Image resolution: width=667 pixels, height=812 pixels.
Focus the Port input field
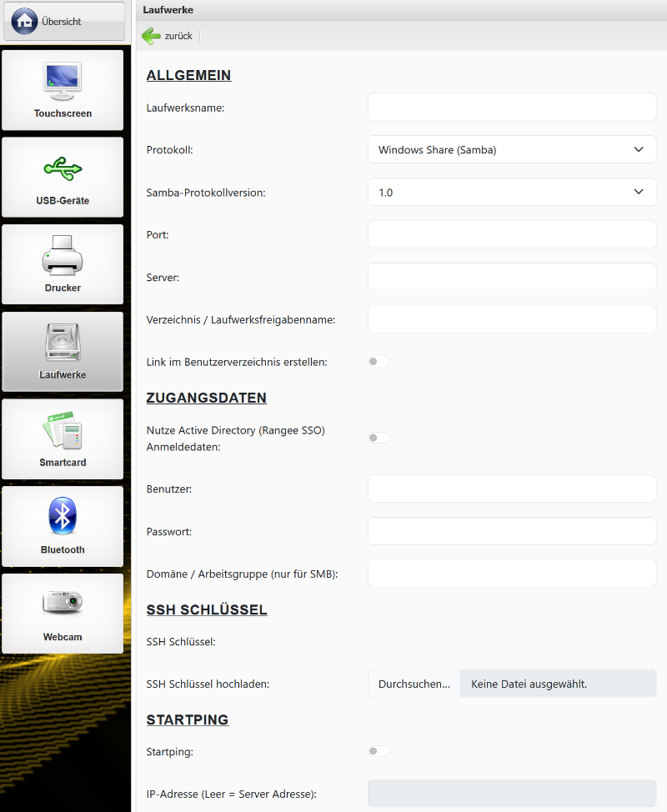tap(511, 235)
